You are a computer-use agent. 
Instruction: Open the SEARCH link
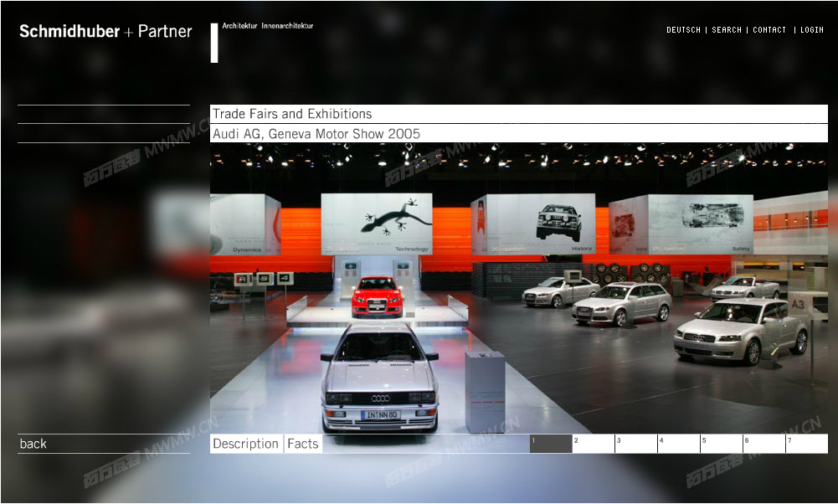[727, 30]
